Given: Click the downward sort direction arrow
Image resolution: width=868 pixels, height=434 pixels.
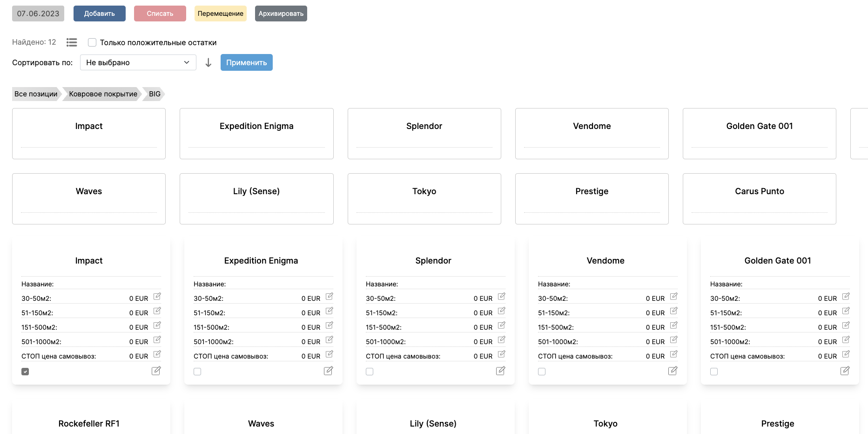Looking at the screenshot, I should [x=208, y=62].
